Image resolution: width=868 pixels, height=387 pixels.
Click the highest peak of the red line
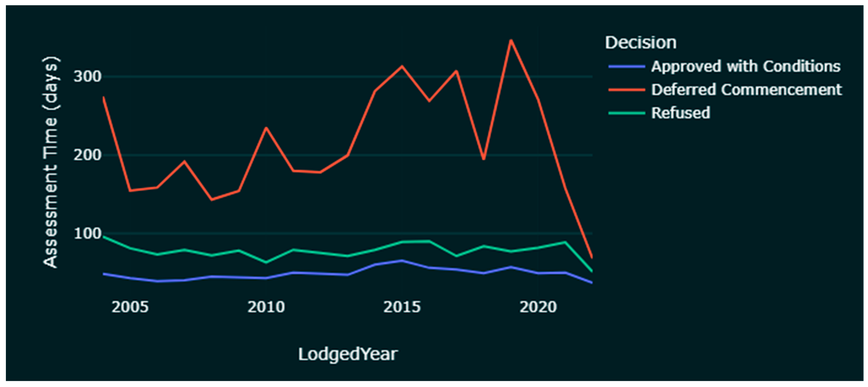pos(511,40)
